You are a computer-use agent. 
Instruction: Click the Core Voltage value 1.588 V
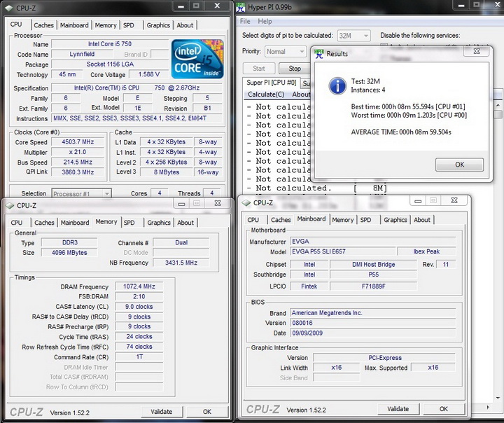pyautogui.click(x=149, y=74)
